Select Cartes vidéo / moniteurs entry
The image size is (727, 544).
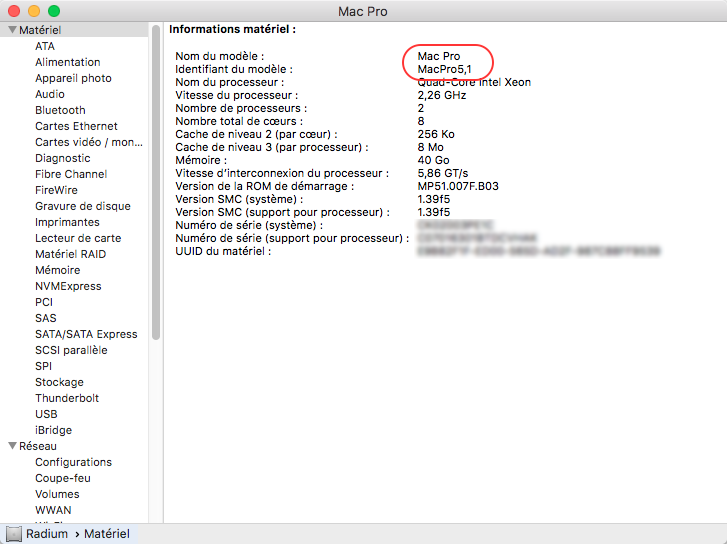pyautogui.click(x=89, y=142)
